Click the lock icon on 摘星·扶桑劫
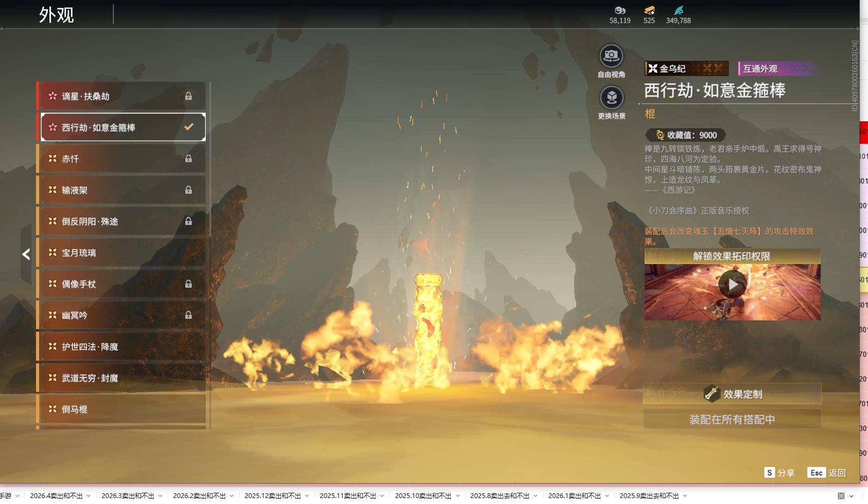 tap(189, 96)
